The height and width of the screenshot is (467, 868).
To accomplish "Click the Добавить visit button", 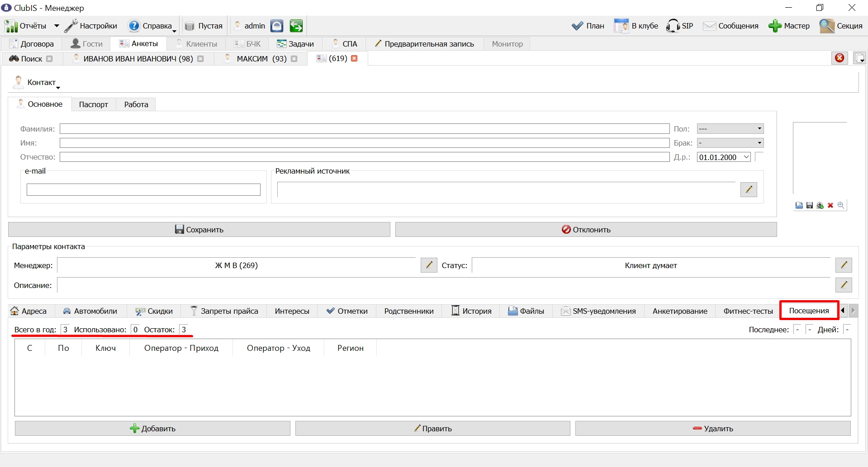I will pos(152,428).
